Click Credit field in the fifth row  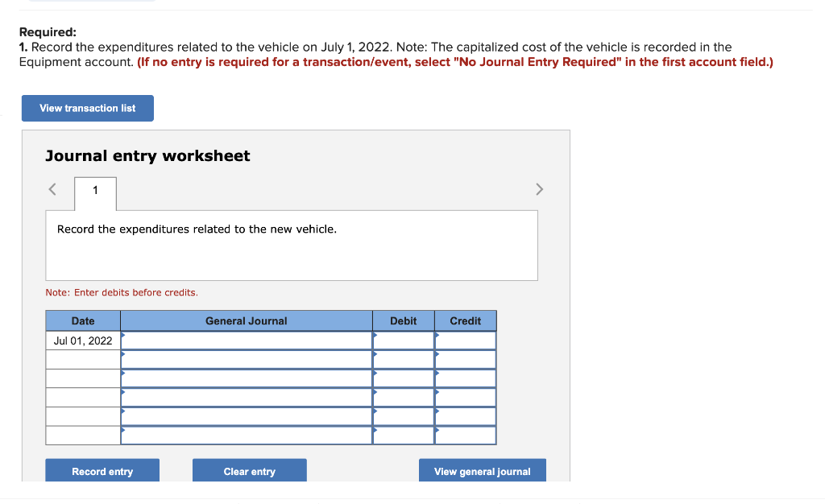[466, 416]
